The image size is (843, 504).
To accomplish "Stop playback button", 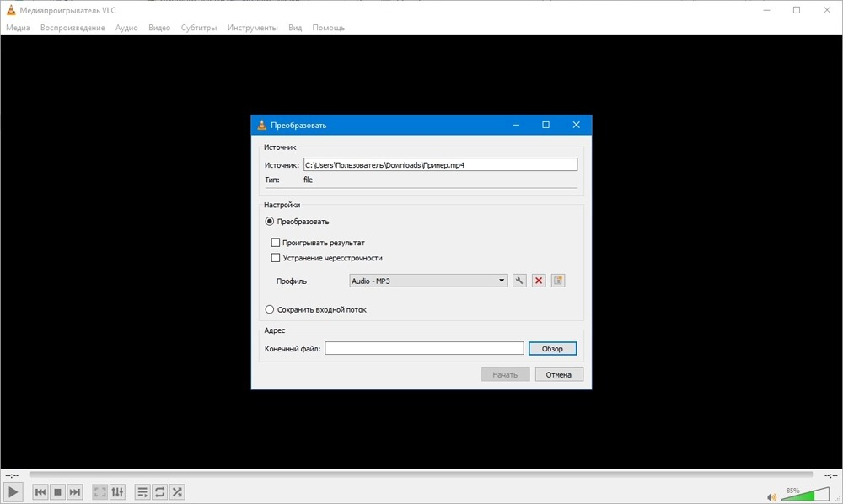I will pyautogui.click(x=57, y=491).
